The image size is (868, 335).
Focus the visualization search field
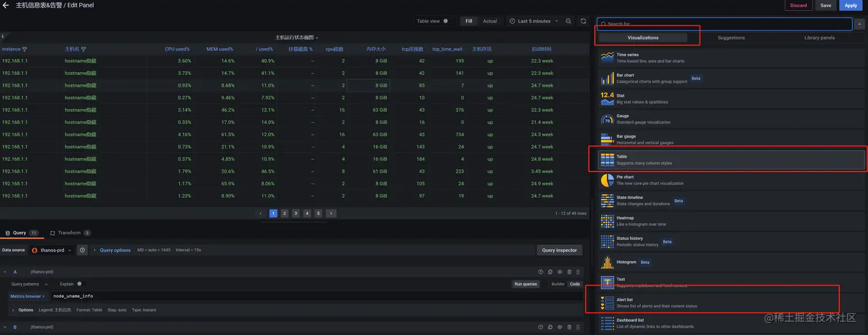724,24
